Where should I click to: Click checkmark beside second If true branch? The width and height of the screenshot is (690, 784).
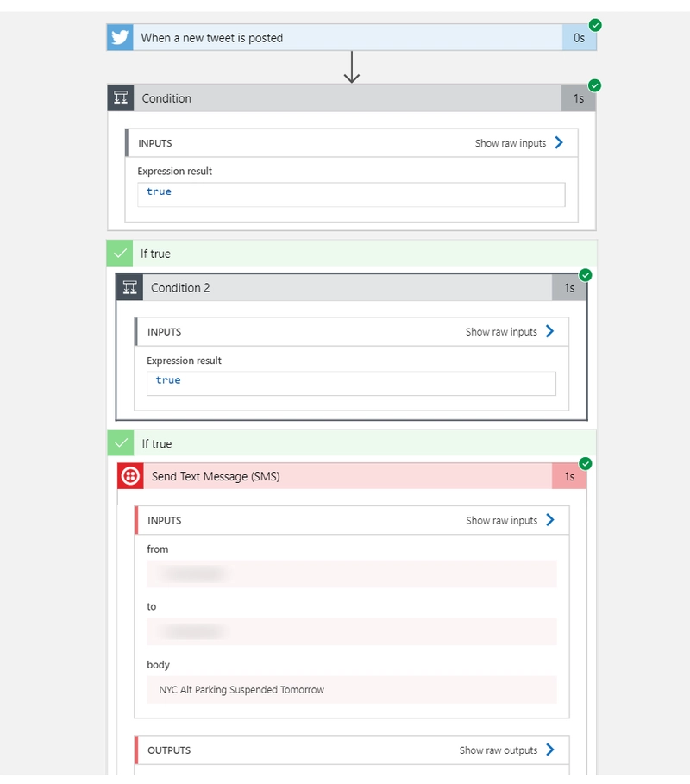pos(121,443)
